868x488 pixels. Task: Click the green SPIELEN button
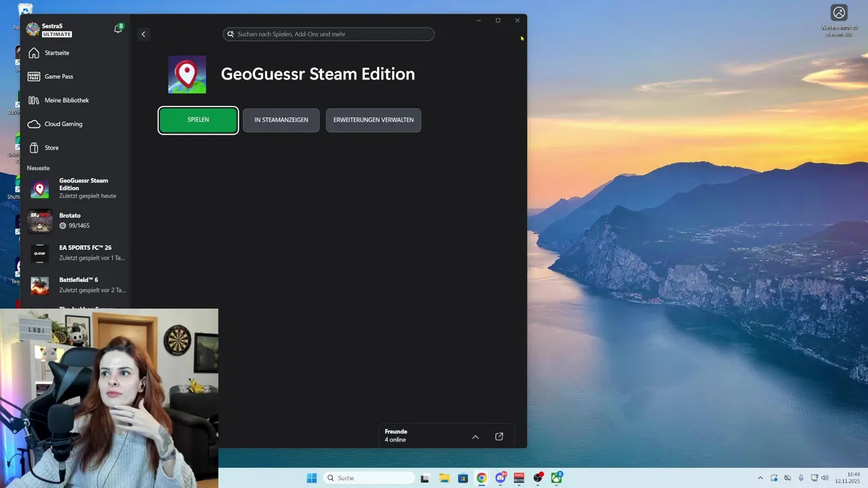(198, 120)
